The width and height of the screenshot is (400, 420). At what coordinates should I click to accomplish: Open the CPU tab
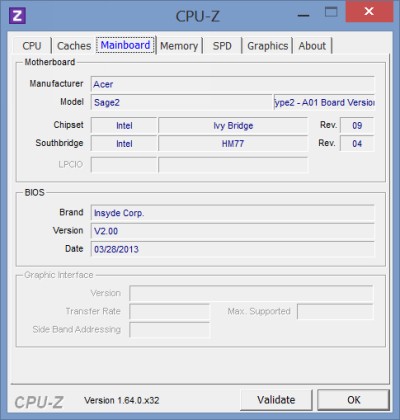(x=32, y=46)
